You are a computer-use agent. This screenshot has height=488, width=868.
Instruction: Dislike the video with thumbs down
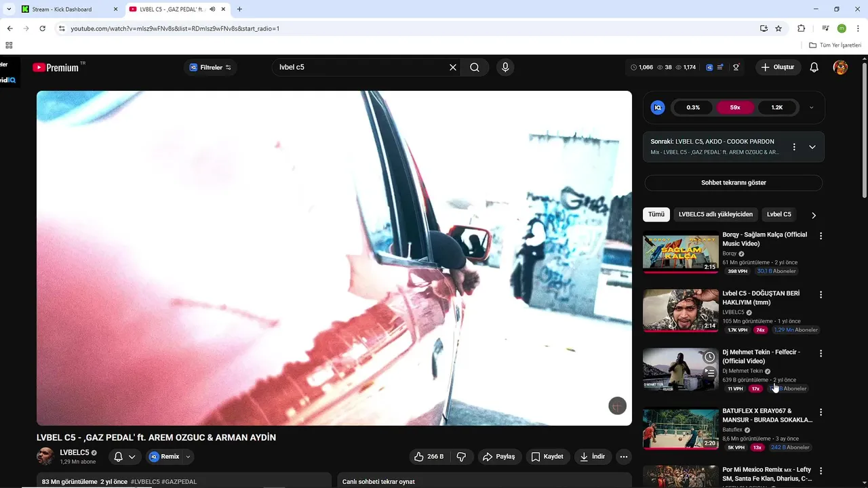tap(462, 457)
